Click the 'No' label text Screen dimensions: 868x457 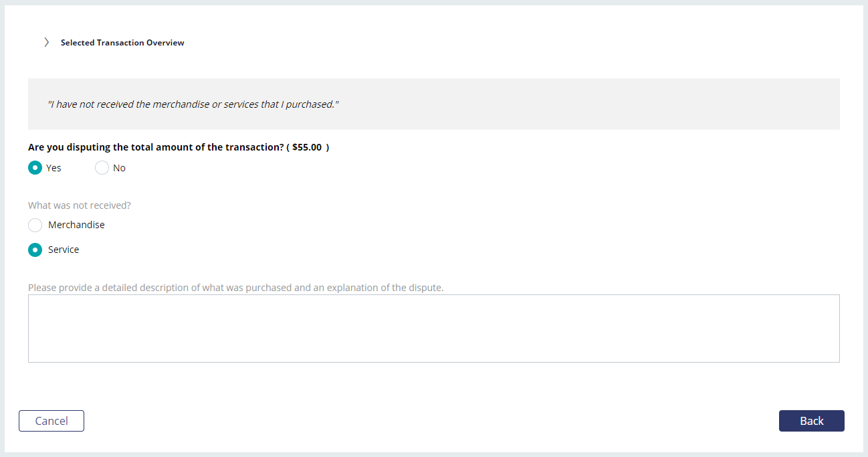pyautogui.click(x=119, y=168)
